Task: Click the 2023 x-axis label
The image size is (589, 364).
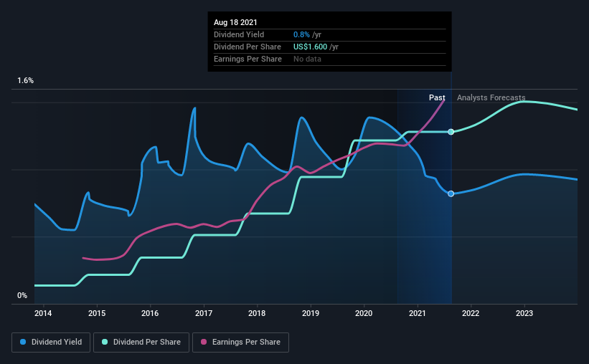Action: [x=524, y=313]
